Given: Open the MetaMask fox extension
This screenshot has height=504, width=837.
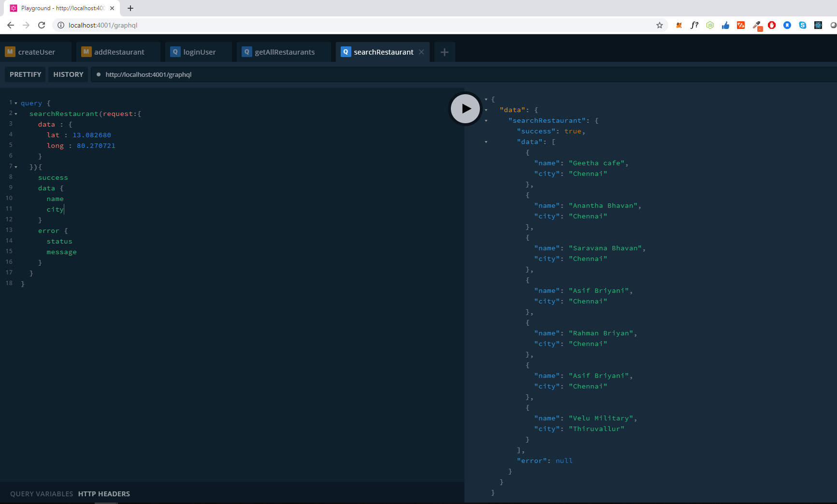Looking at the screenshot, I should (679, 25).
